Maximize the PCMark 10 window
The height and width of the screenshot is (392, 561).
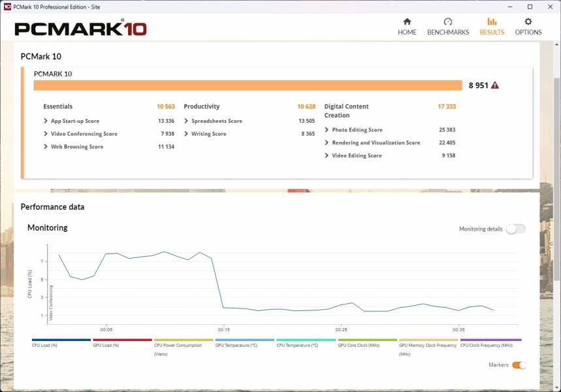530,7
